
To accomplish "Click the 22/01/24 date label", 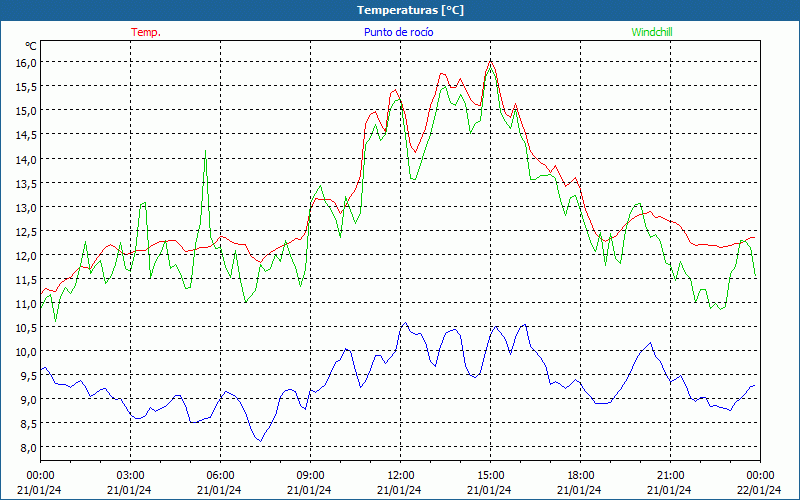I will (759, 490).
